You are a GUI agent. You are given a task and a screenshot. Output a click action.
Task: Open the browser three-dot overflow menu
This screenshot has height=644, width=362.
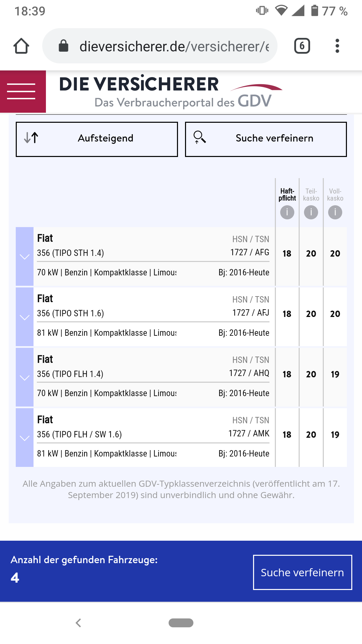tap(337, 46)
